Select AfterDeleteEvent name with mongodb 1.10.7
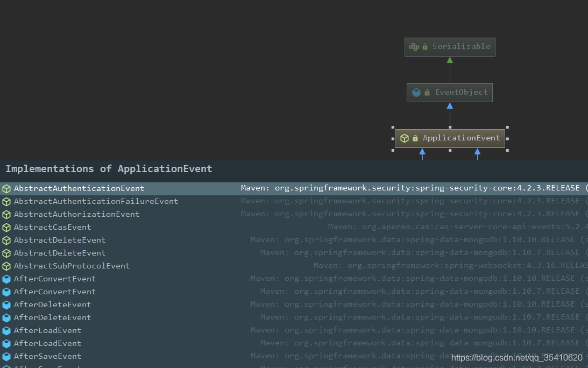This screenshot has width=588, height=368. point(53,318)
